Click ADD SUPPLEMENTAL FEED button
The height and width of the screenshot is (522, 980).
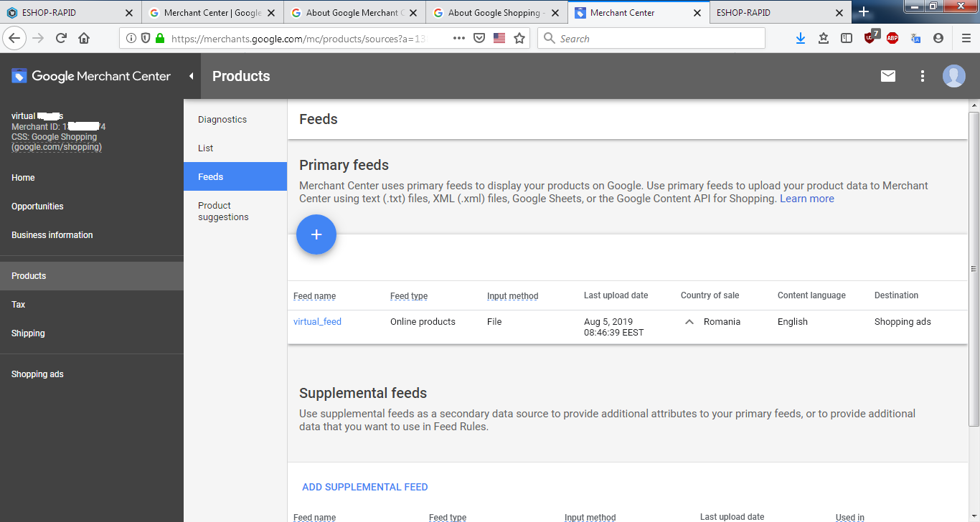point(365,487)
